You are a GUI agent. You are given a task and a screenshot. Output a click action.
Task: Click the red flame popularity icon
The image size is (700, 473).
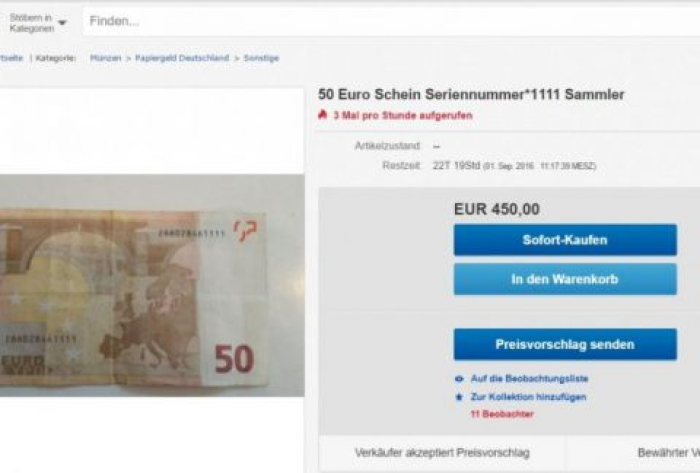click(x=323, y=115)
